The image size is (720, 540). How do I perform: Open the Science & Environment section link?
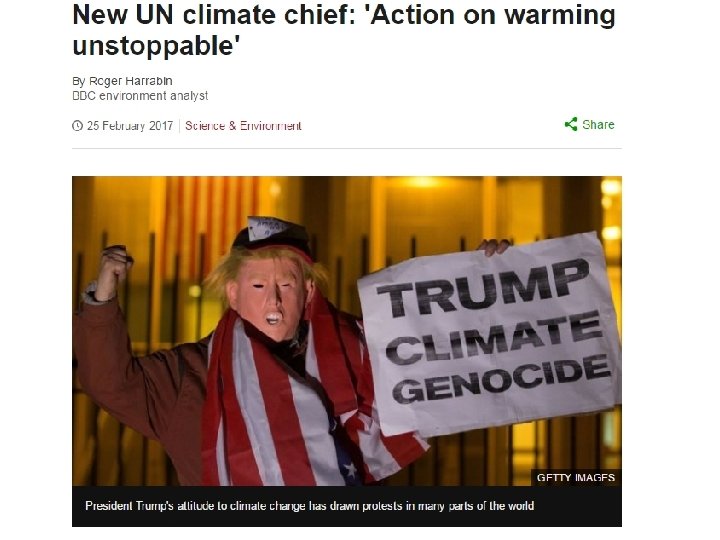(x=243, y=126)
